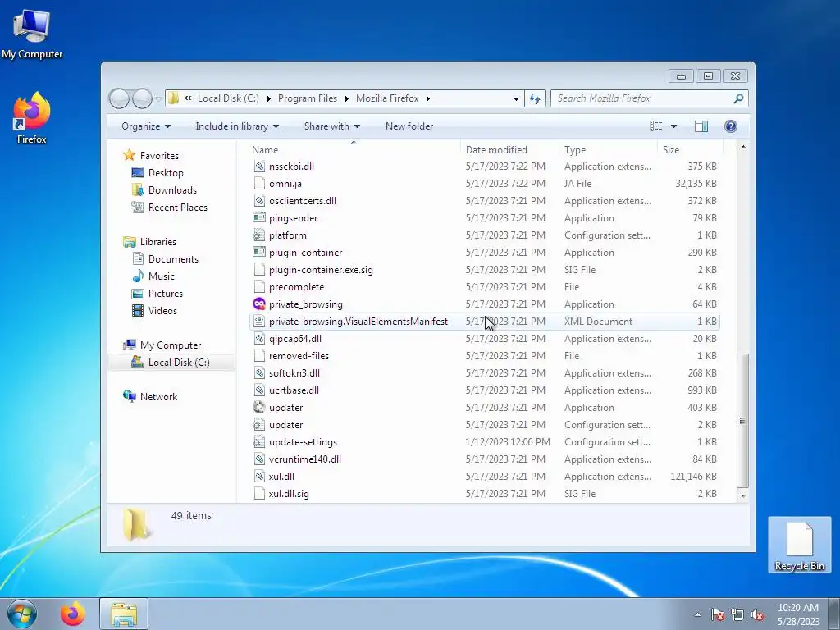Click the Firefox desktop shortcut
The height and width of the screenshot is (630, 840).
point(32,118)
